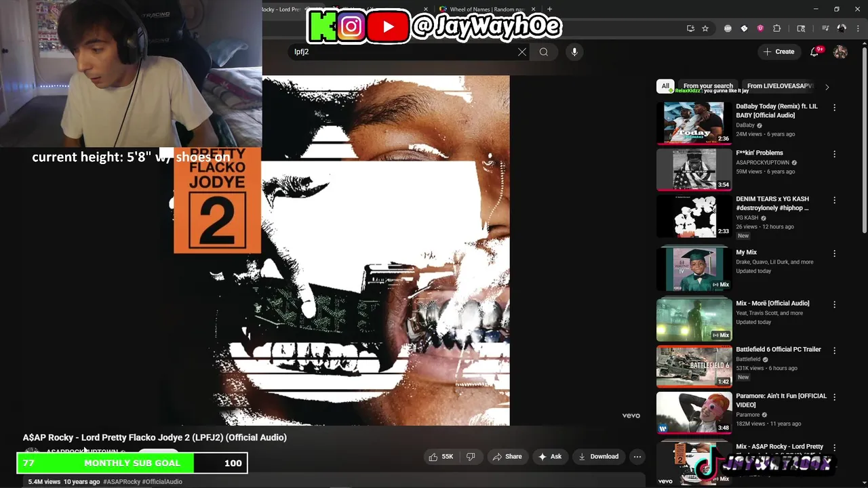The image size is (868, 488).
Task: Open the Adblock Plus extension icon
Action: (728, 28)
